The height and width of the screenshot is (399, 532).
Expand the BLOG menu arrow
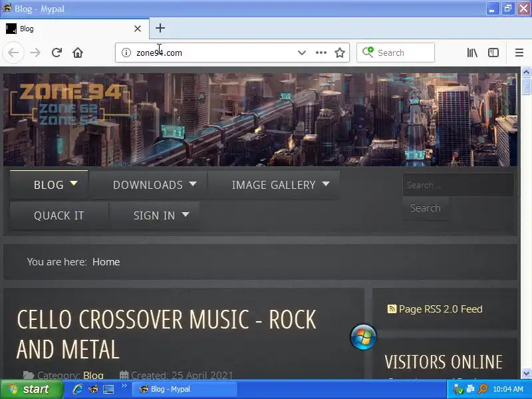tap(74, 184)
